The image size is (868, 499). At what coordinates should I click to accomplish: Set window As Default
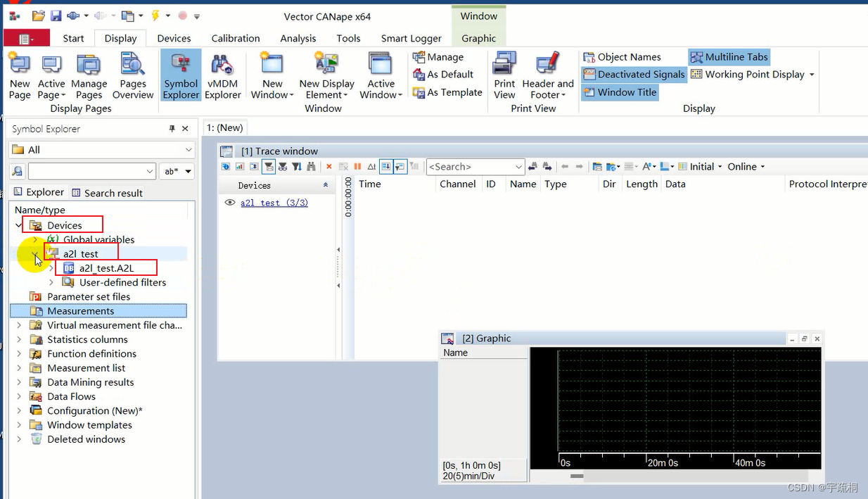point(442,74)
